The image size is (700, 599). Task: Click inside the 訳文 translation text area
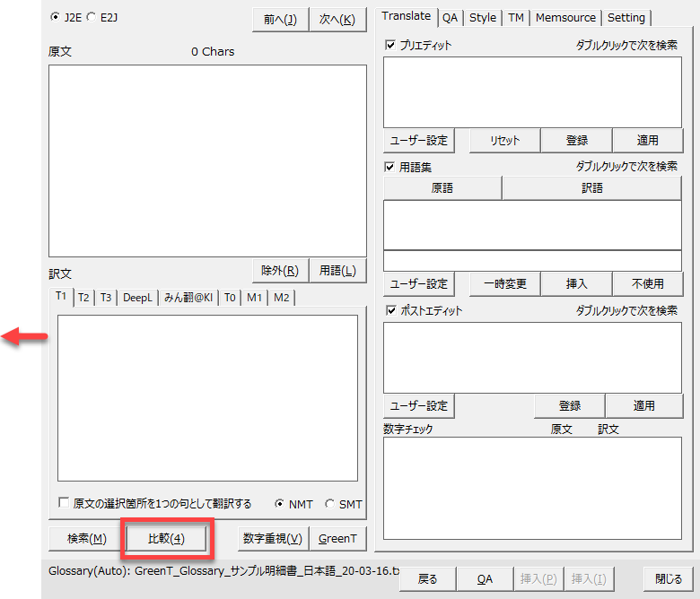(x=207, y=397)
